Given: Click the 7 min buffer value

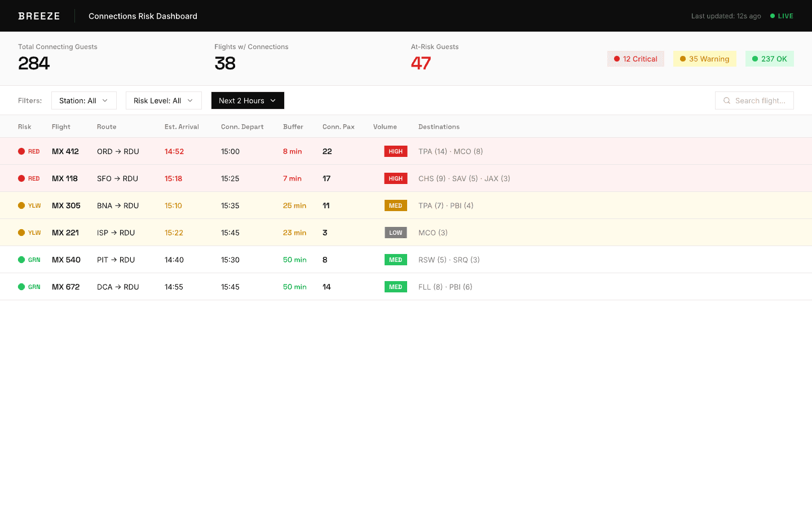Looking at the screenshot, I should (x=292, y=178).
